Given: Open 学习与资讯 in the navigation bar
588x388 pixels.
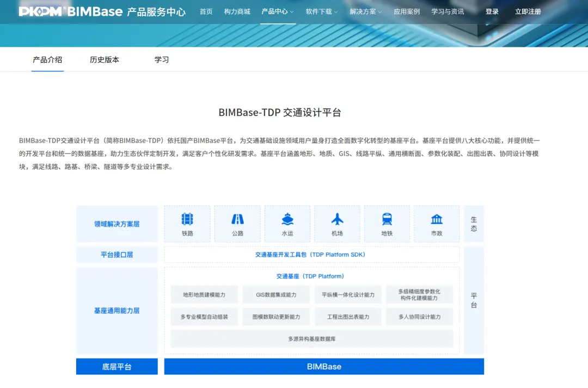Looking at the screenshot, I should pos(448,11).
